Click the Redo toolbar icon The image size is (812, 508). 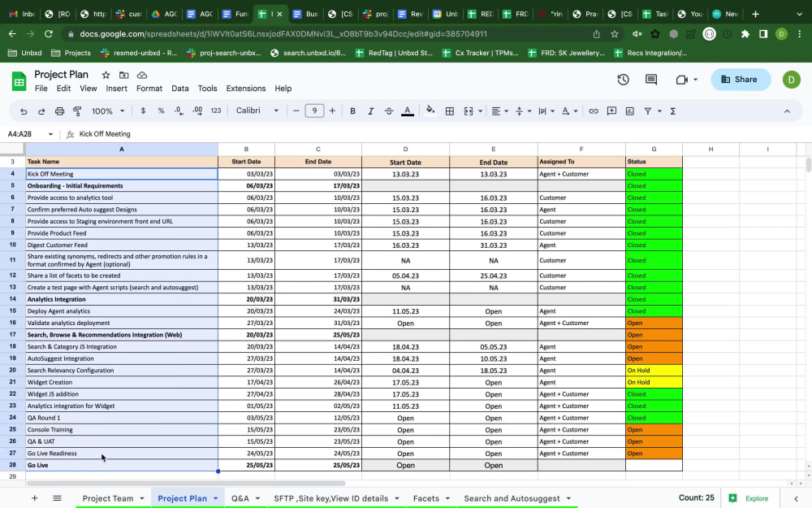[41, 111]
